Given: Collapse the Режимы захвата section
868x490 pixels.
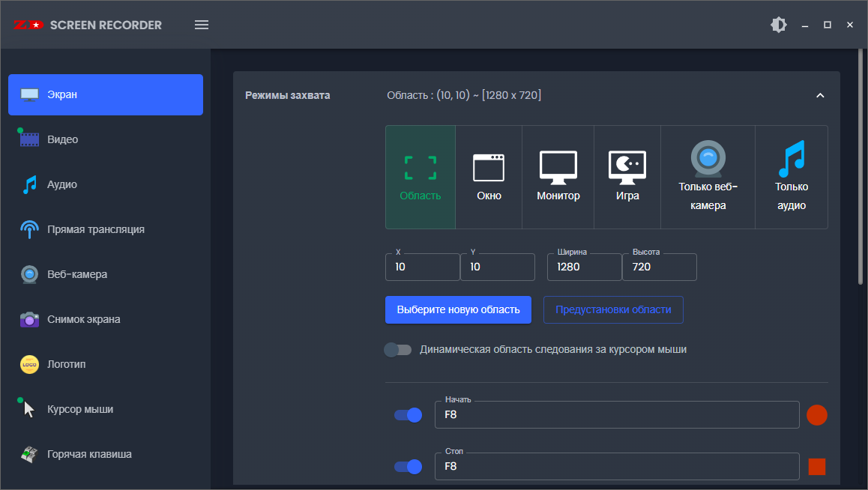Looking at the screenshot, I should click(819, 95).
